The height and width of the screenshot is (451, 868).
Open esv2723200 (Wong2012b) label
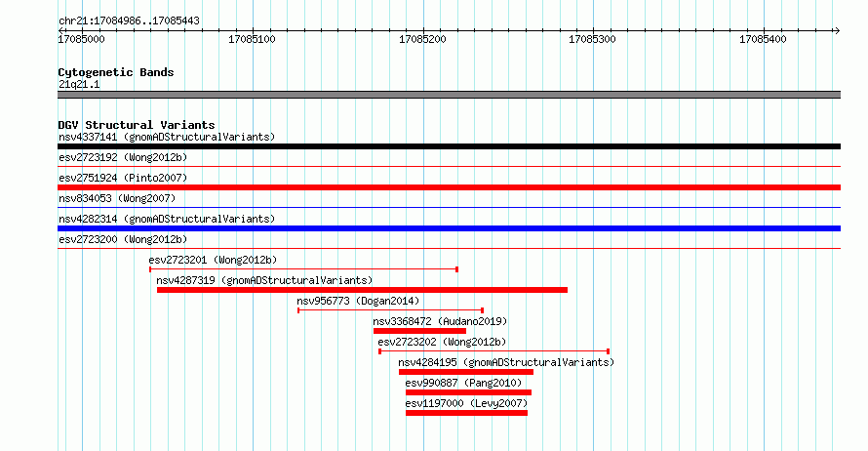tap(123, 239)
